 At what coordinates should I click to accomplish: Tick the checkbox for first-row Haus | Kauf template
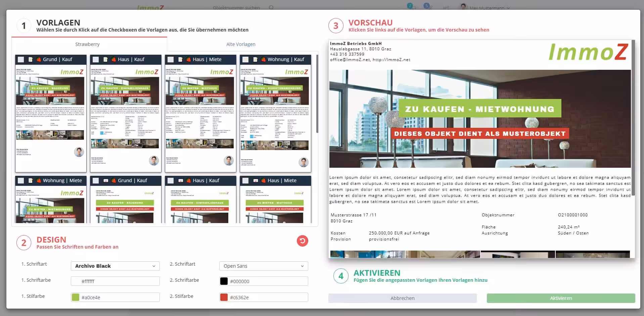coord(96,59)
